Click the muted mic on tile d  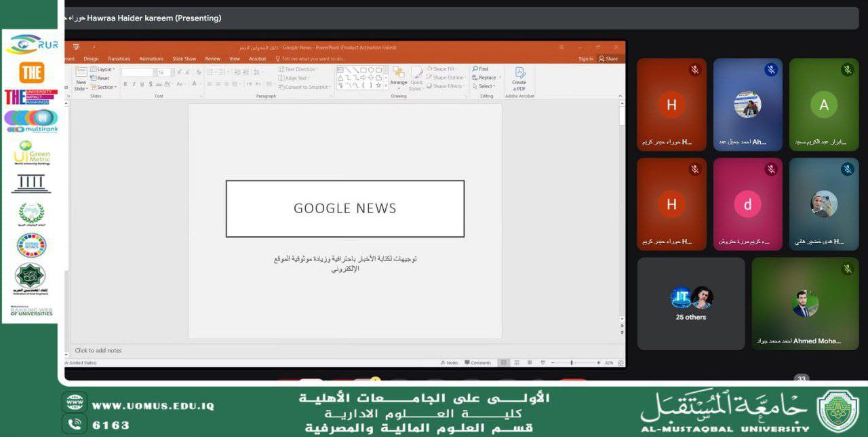click(771, 169)
